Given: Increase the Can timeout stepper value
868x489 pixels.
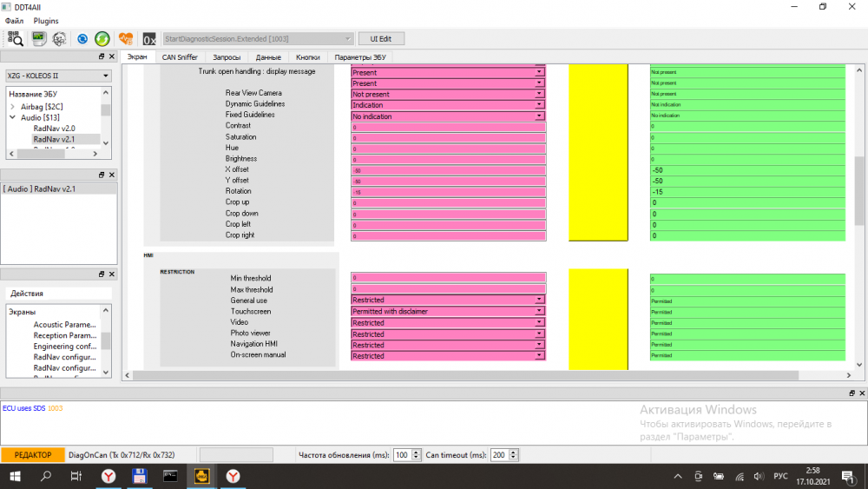Looking at the screenshot, I should (513, 452).
